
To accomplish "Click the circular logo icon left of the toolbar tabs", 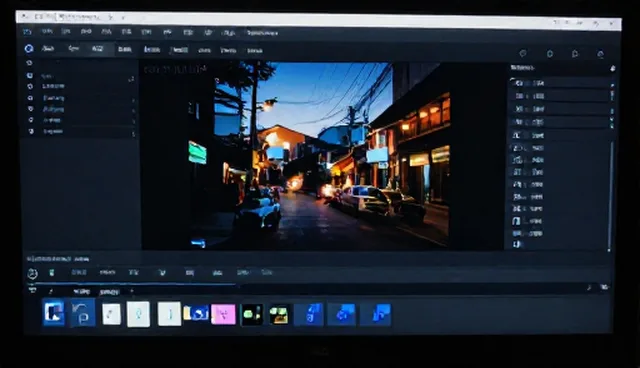I will [x=29, y=49].
